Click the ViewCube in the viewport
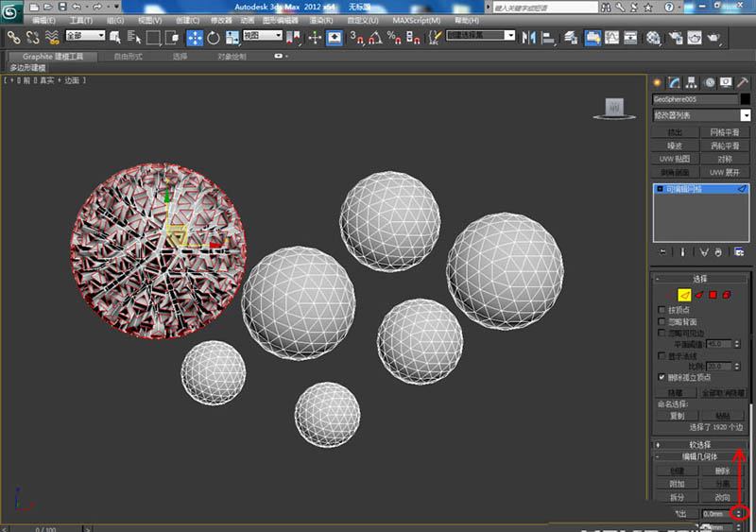Viewport: 756px width, 532px height. (614, 108)
